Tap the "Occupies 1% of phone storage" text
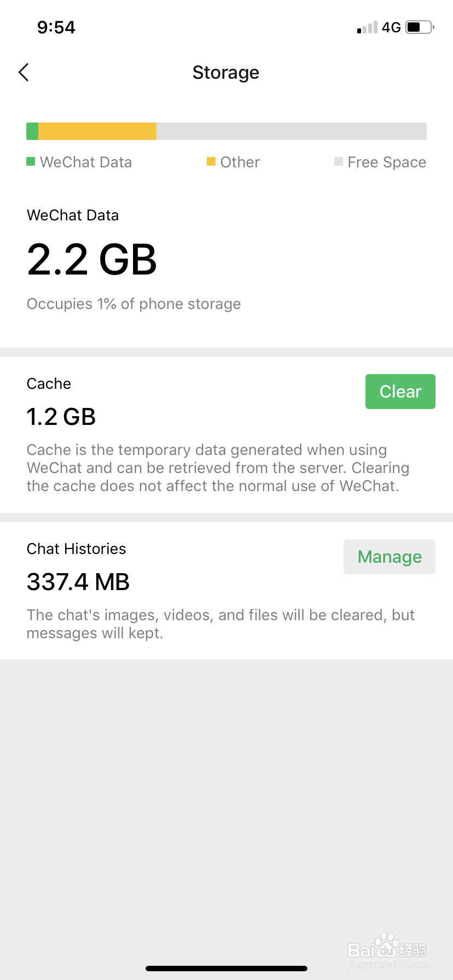The width and height of the screenshot is (453, 980). (133, 304)
